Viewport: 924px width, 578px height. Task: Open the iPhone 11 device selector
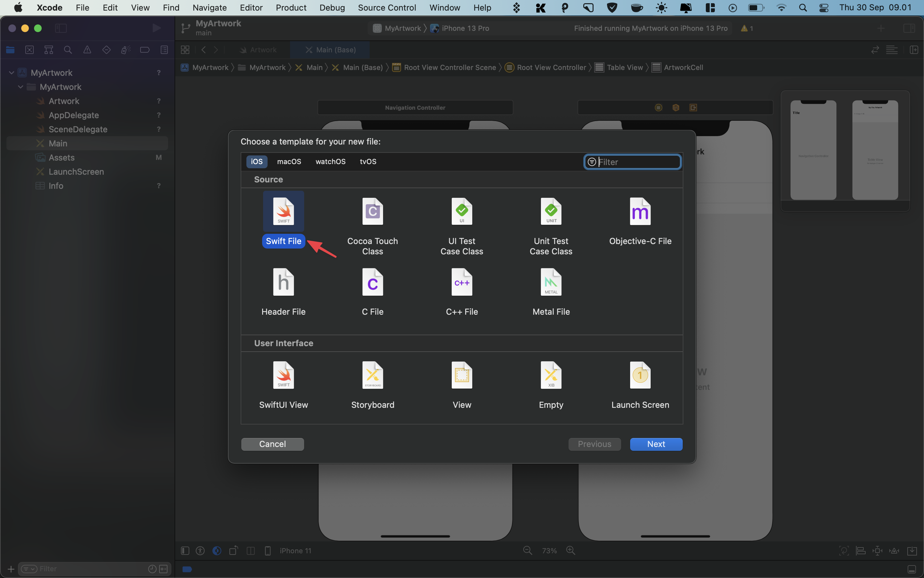(295, 550)
